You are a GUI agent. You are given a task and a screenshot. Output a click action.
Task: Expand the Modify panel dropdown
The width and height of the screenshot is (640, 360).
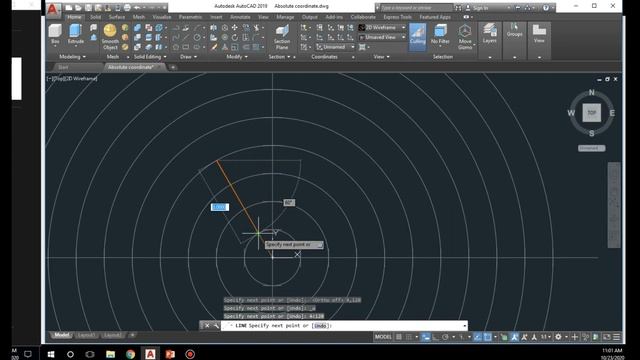click(237, 57)
